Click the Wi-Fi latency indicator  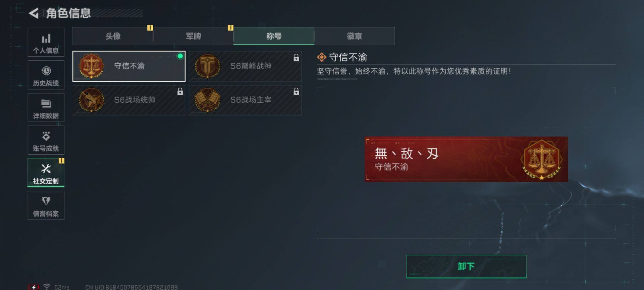click(56, 287)
